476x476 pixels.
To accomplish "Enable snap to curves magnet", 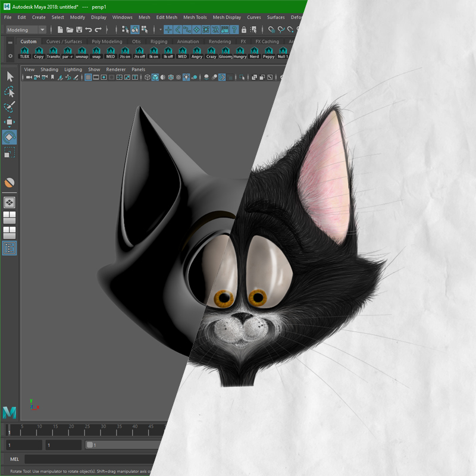I will pos(281,29).
